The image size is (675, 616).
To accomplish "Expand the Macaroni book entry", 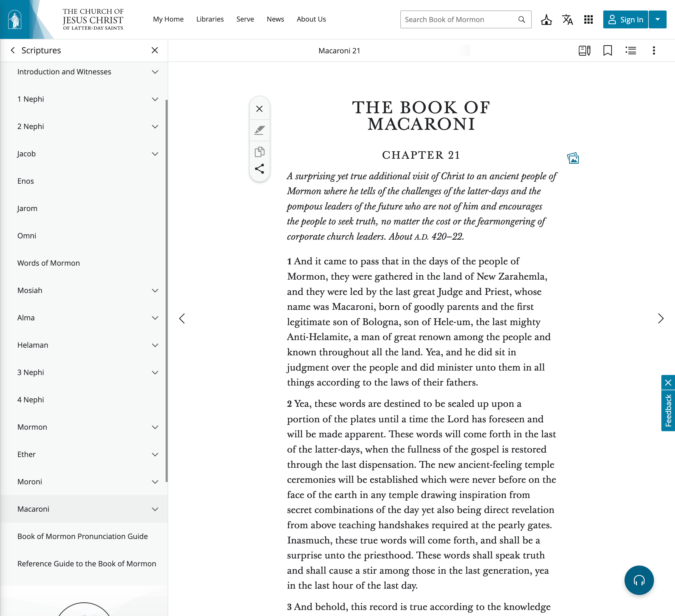I will click(155, 509).
